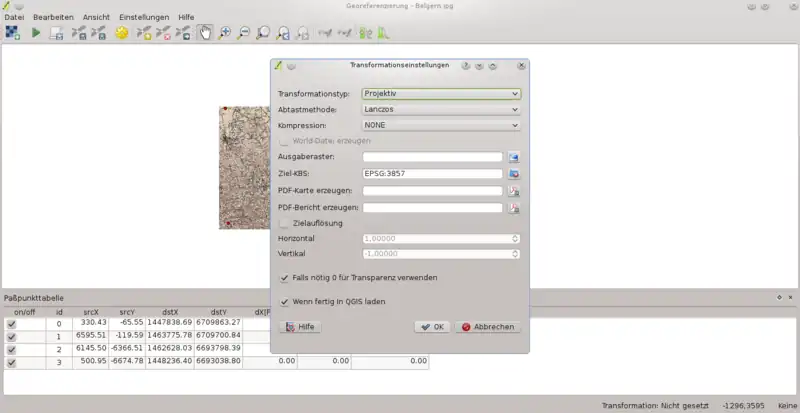This screenshot has width=800, height=413.
Task: Expand the Abtastmethode Lanczos dropdown
Action: coord(441,109)
